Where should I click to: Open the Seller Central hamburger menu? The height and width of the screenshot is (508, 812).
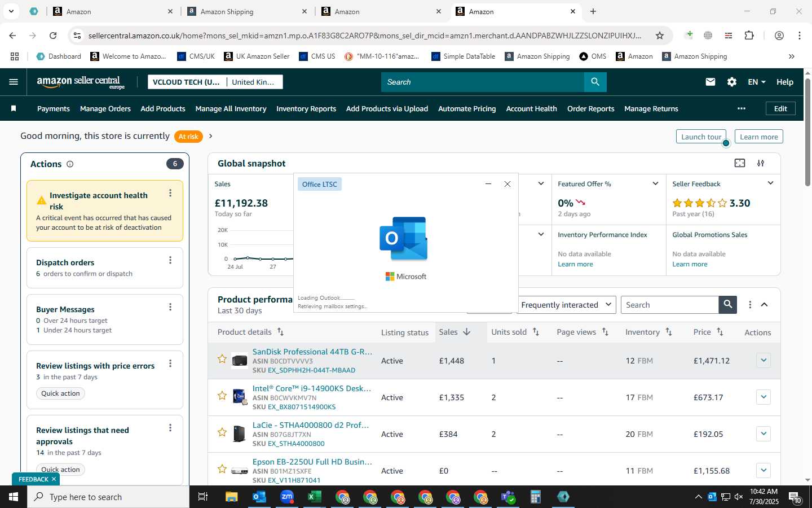point(14,82)
